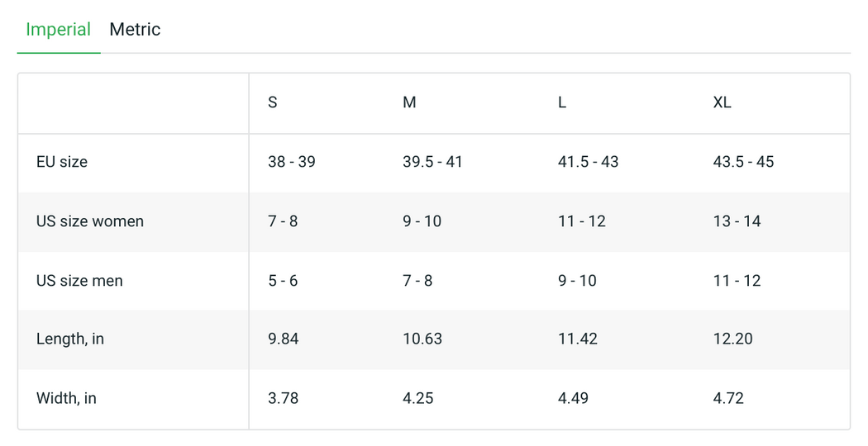Viewport: 868px width, 446px height.
Task: Select the women's 9 - 10 cell
Action: pyautogui.click(x=422, y=221)
